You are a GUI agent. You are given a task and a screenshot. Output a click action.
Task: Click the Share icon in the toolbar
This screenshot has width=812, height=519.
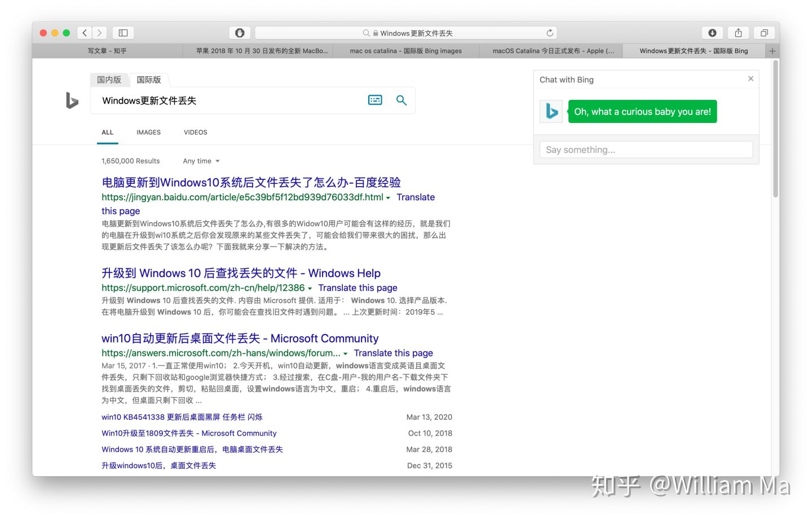[x=738, y=33]
